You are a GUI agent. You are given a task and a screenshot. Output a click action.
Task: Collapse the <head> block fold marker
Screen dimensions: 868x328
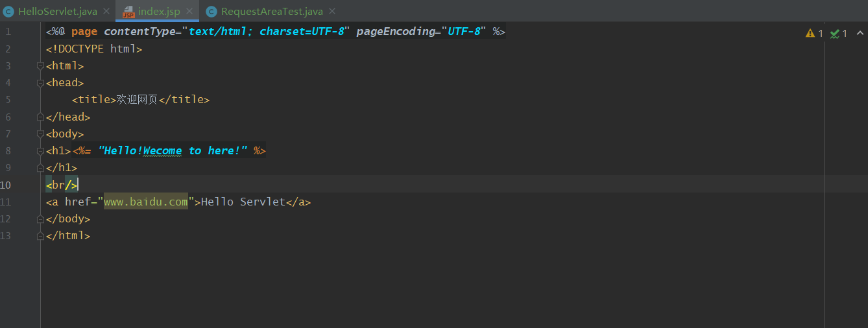pyautogui.click(x=40, y=83)
